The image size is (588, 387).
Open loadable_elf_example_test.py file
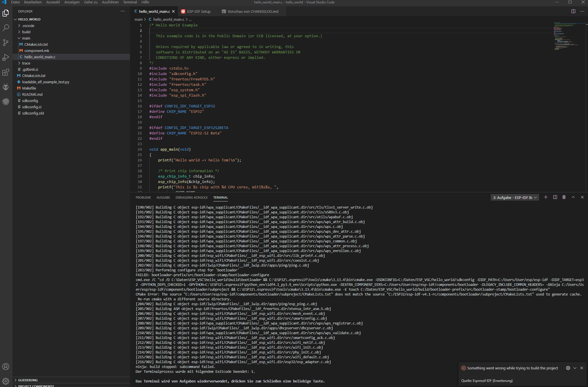46,82
